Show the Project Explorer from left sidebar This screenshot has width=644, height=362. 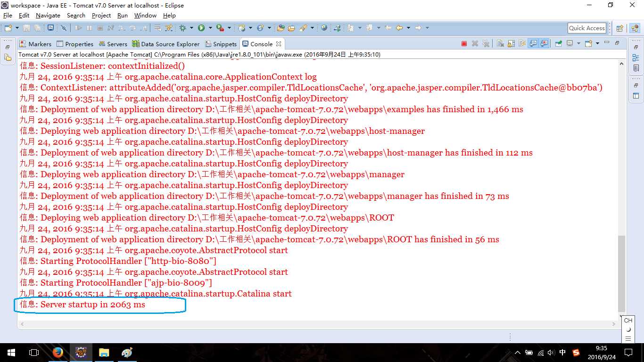(8, 58)
